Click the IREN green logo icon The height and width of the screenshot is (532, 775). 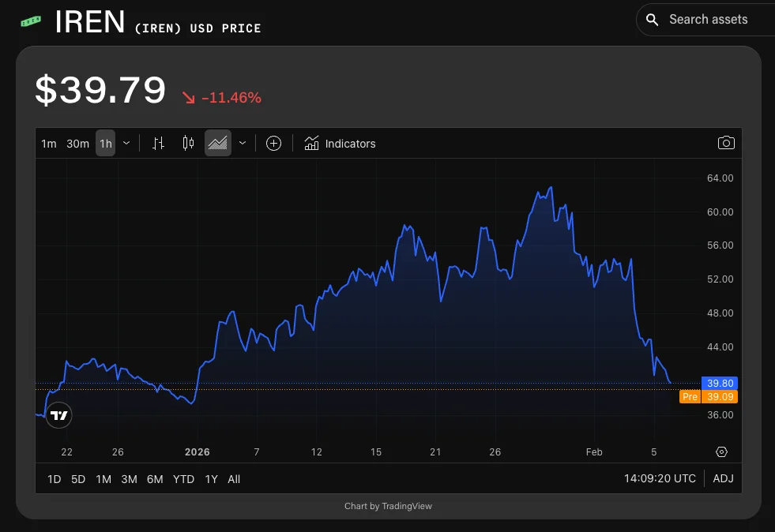click(31, 21)
